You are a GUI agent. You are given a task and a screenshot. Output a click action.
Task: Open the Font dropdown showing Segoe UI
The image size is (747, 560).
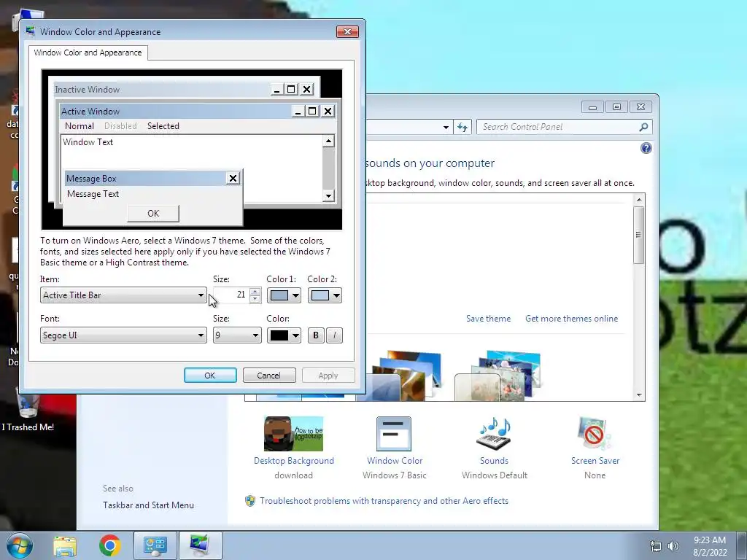123,335
